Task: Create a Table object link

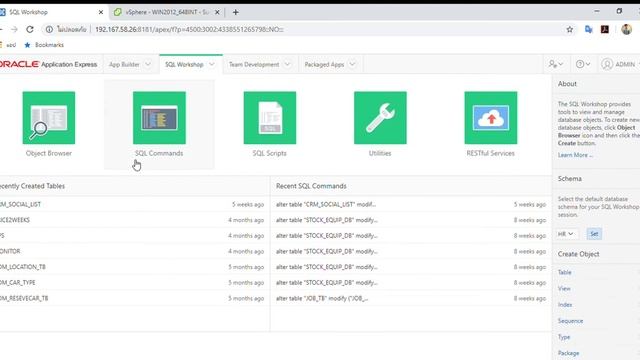Action: click(x=564, y=272)
